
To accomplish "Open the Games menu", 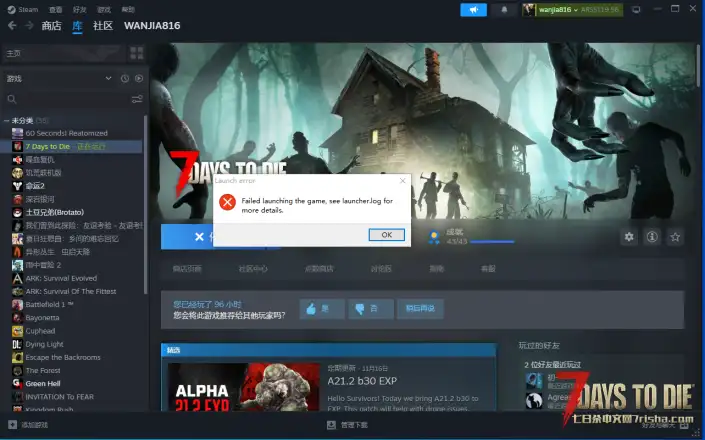I will point(104,9).
